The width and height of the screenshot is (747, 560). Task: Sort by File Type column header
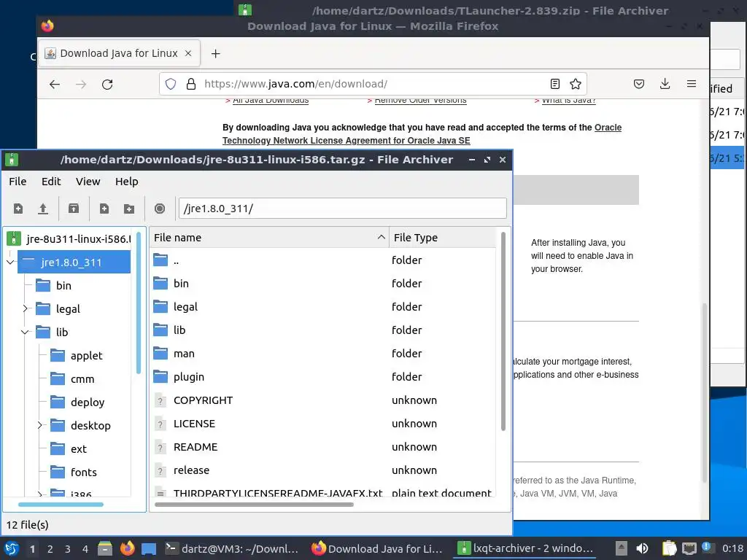(443, 238)
